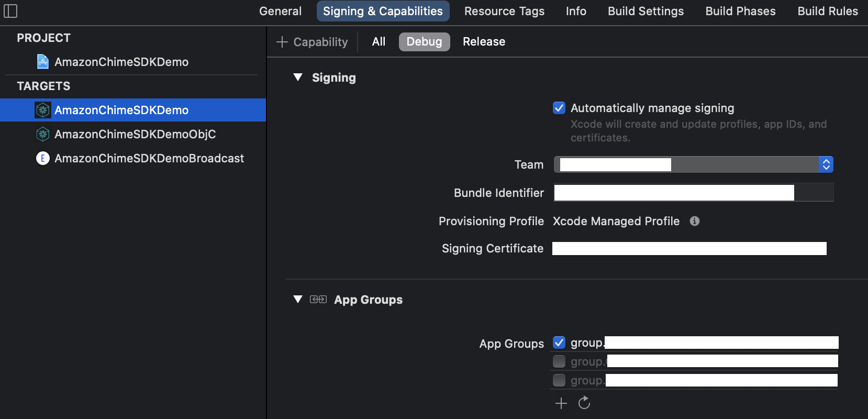Click the AmazonChimeSDKDemo project file icon
The width and height of the screenshot is (868, 419).
coord(43,62)
